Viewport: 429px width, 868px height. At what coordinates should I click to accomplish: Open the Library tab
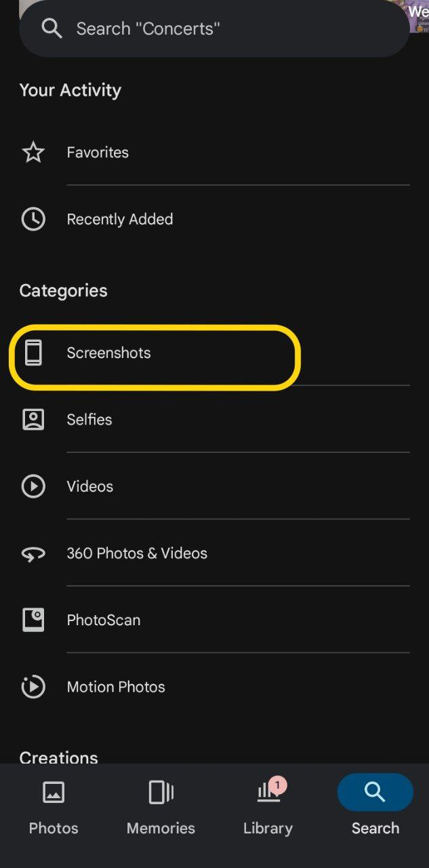point(268,808)
